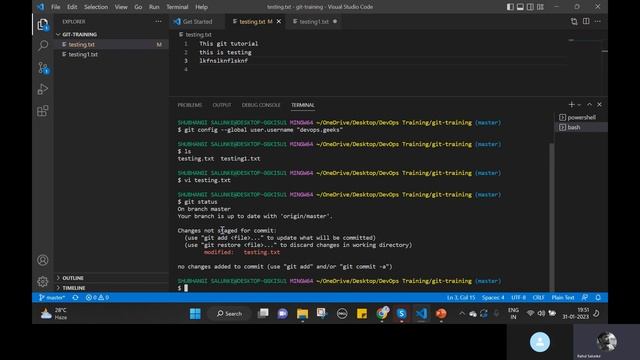This screenshot has width=640, height=360.
Task: Open the Run menu
Action: tap(154, 7)
